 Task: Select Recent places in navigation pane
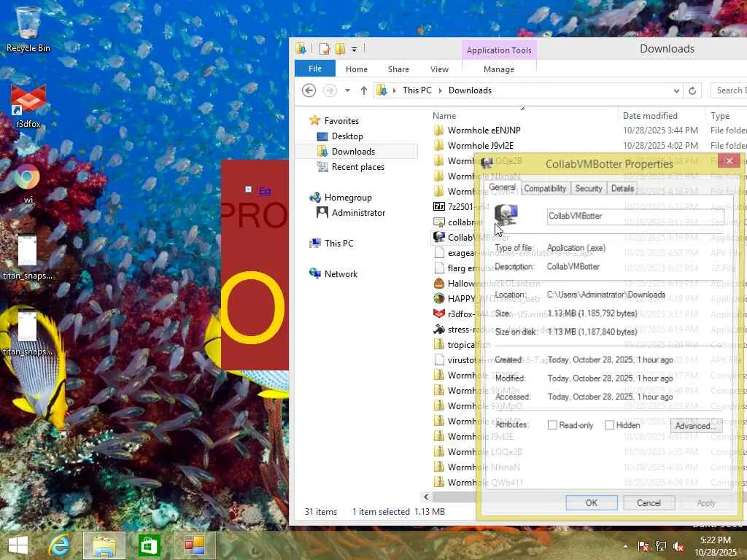click(x=357, y=167)
